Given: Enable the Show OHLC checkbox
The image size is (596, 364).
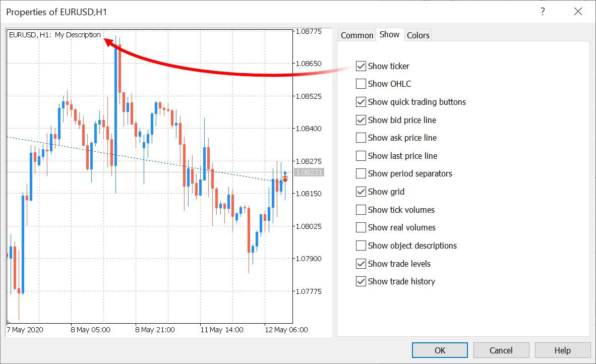Looking at the screenshot, I should tap(361, 84).
